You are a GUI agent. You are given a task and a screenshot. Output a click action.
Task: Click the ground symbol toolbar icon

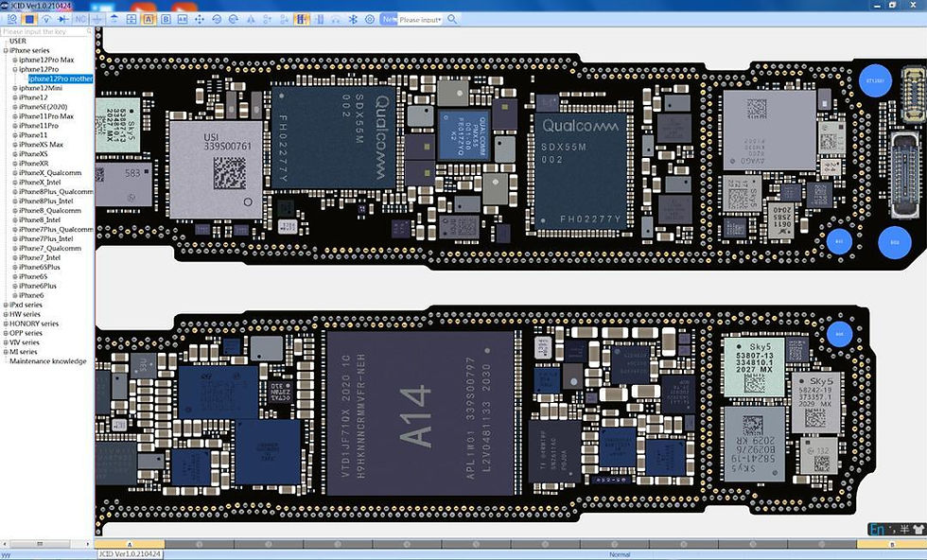coord(97,20)
